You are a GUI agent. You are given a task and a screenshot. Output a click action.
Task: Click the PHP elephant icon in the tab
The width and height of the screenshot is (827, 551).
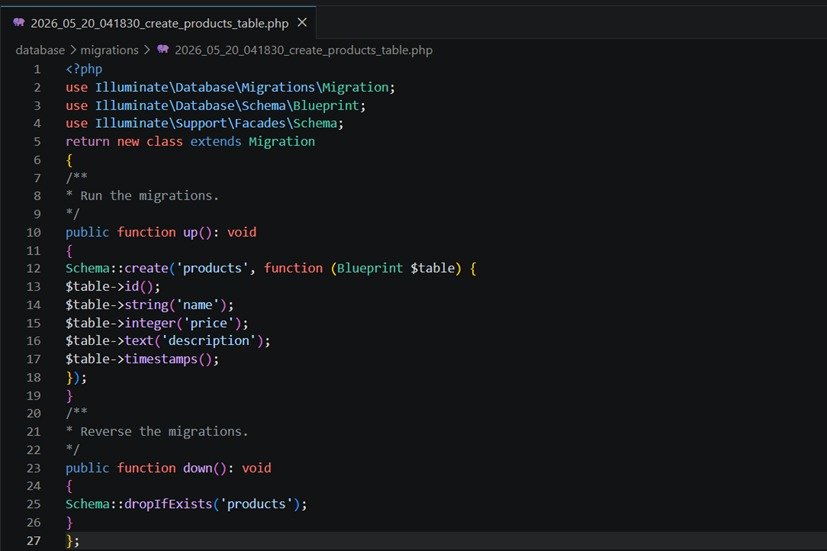(19, 22)
